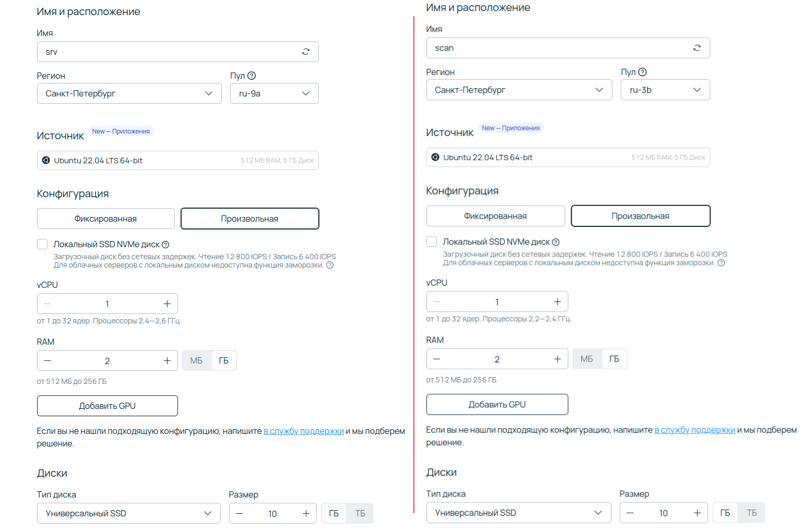Switch left RAM unit to МБ
This screenshot has width=810, height=532.
point(196,361)
